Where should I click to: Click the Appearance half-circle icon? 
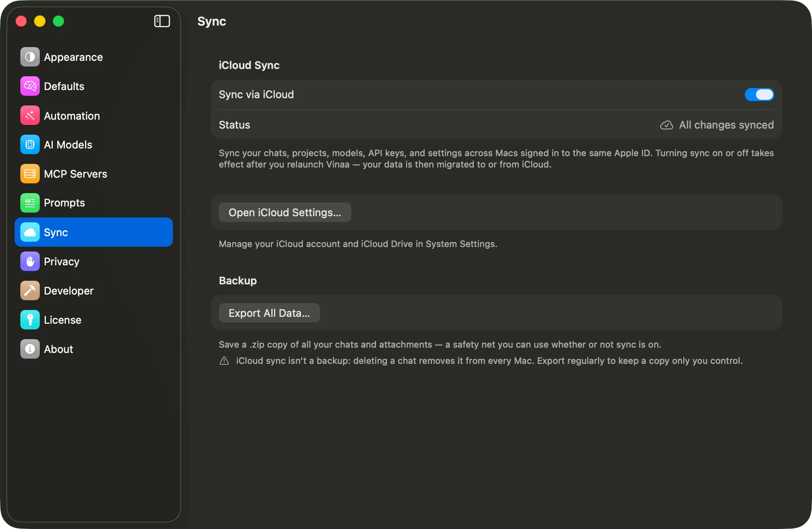pyautogui.click(x=30, y=57)
